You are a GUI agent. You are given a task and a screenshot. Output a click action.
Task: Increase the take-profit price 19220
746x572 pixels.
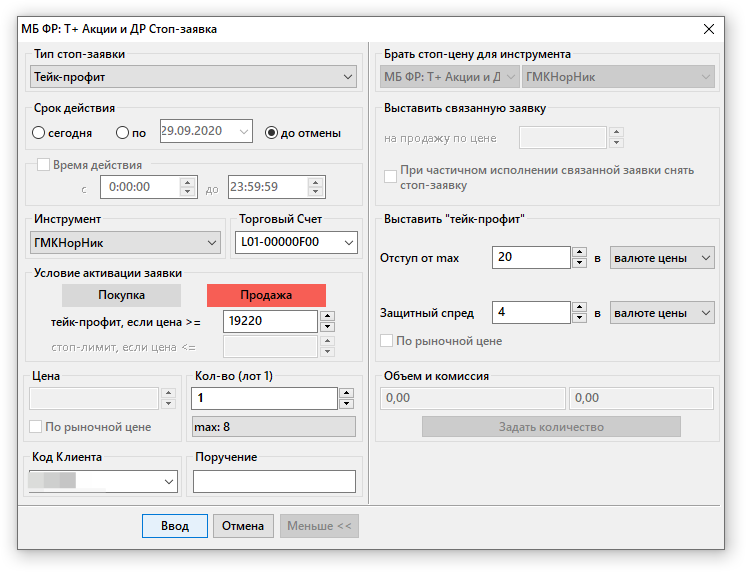coord(327,316)
